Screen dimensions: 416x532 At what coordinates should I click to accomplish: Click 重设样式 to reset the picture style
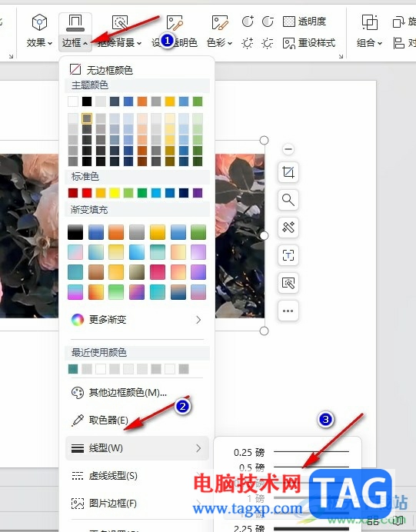click(x=309, y=43)
